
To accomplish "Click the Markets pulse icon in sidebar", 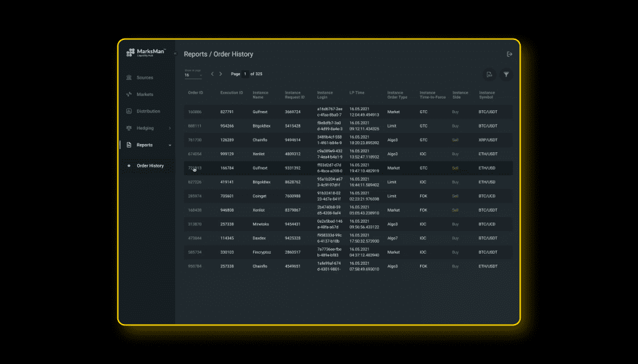I will (129, 94).
